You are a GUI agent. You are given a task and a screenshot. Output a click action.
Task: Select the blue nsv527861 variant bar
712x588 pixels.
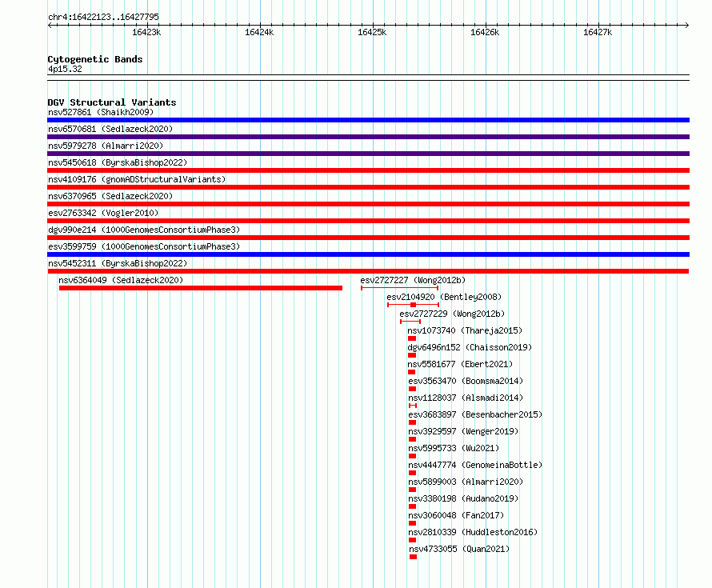click(368, 120)
